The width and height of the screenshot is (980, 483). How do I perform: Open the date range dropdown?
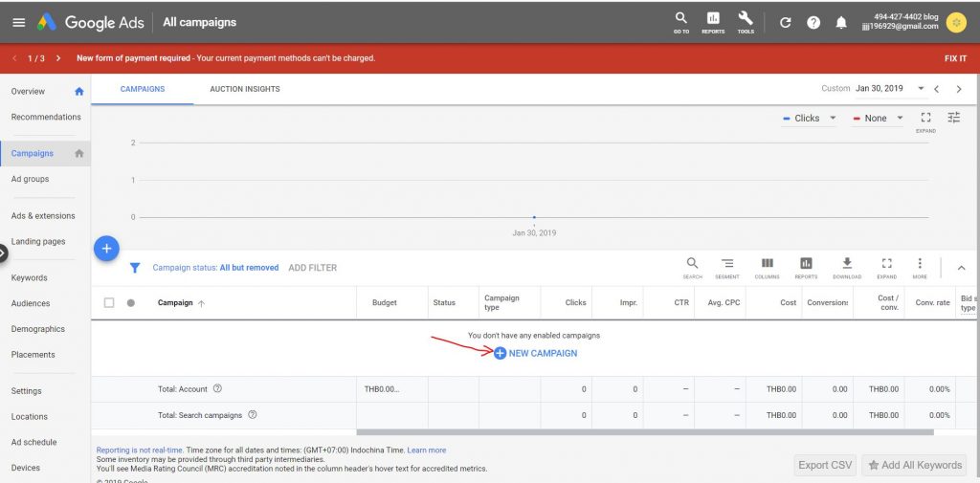[889, 89]
